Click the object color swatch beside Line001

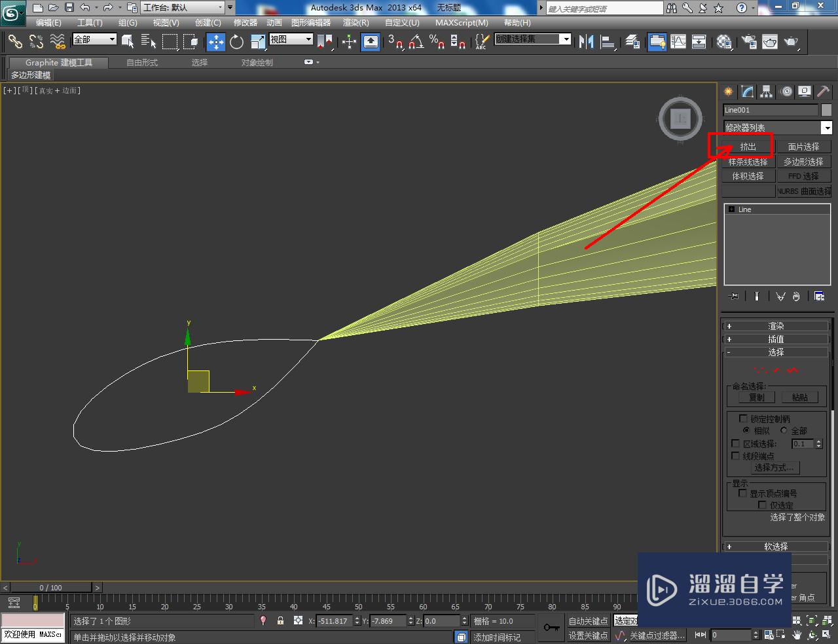(x=827, y=110)
